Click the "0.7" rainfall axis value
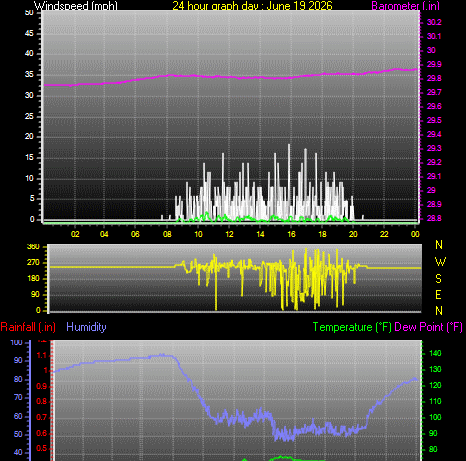The image size is (466, 461). point(42,418)
